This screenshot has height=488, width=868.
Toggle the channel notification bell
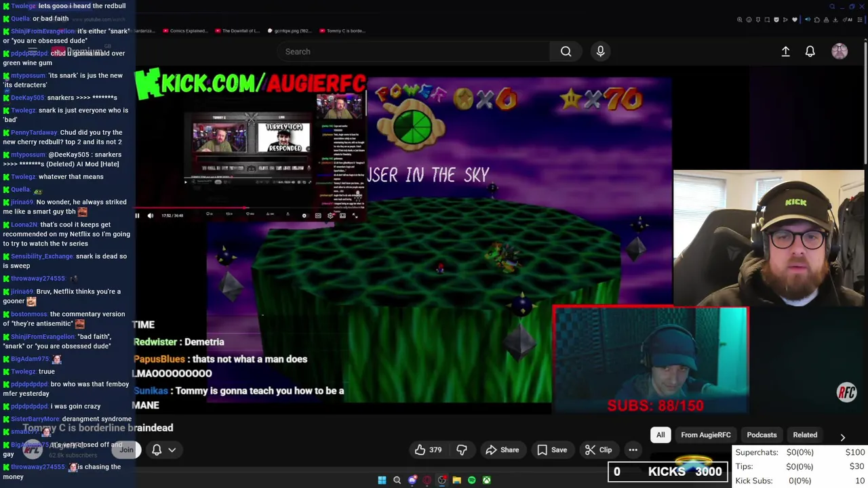(157, 449)
